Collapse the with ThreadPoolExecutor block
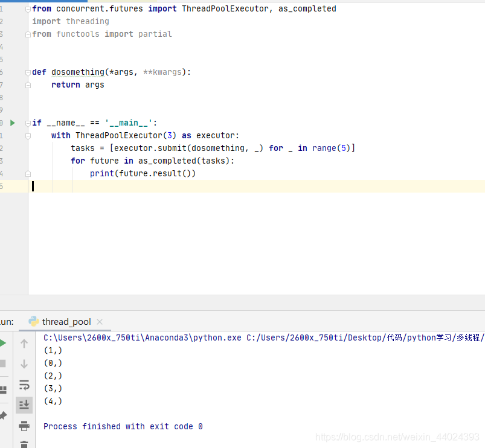The height and width of the screenshot is (448, 485). click(28, 136)
